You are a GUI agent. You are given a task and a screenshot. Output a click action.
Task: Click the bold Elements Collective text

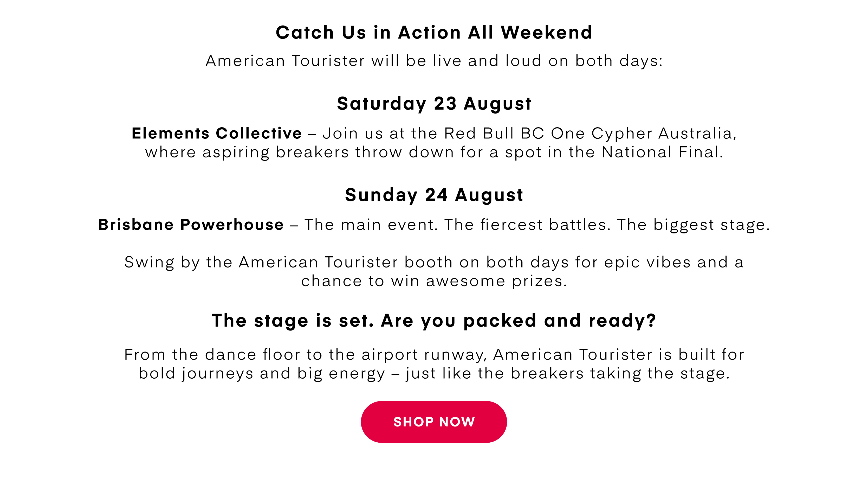coord(217,133)
